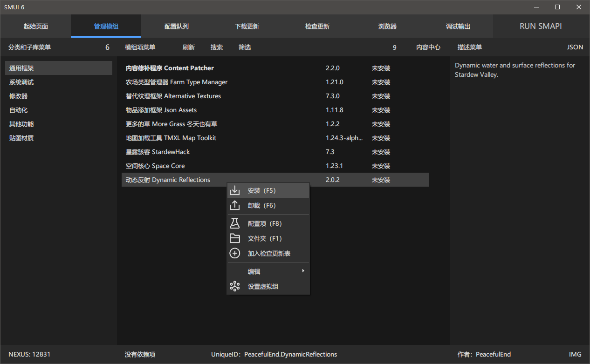Select the TMXL Map Toolkit mod row
This screenshot has width=590, height=364.
point(275,138)
